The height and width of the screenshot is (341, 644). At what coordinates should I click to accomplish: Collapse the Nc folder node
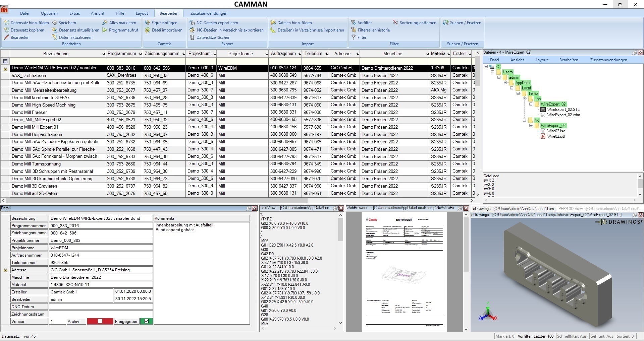(x=525, y=120)
